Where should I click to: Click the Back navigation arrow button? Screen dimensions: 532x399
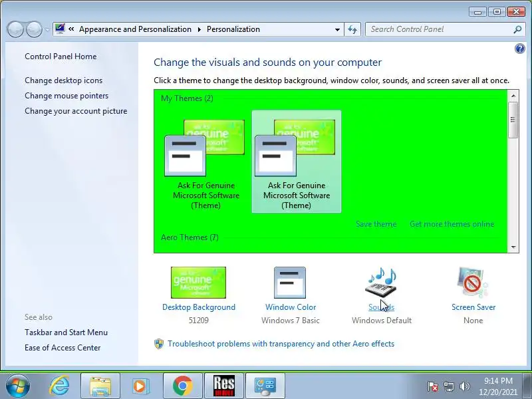coord(15,29)
